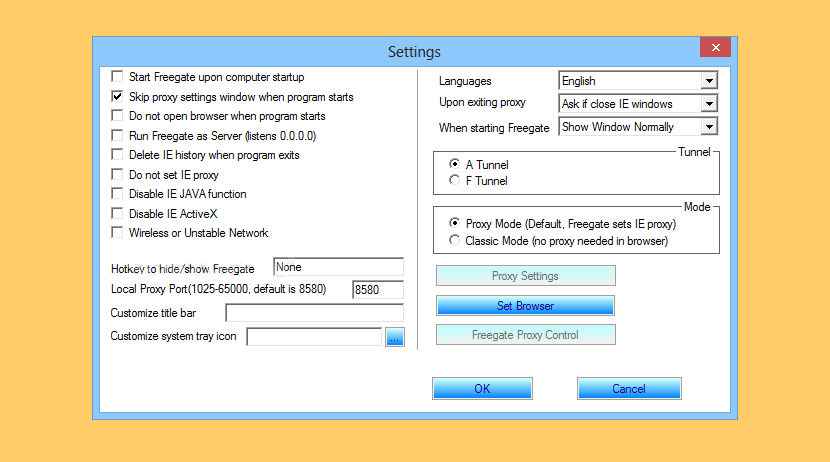This screenshot has width=830, height=462.
Task: Open the Languages dropdown
Action: 638,80
